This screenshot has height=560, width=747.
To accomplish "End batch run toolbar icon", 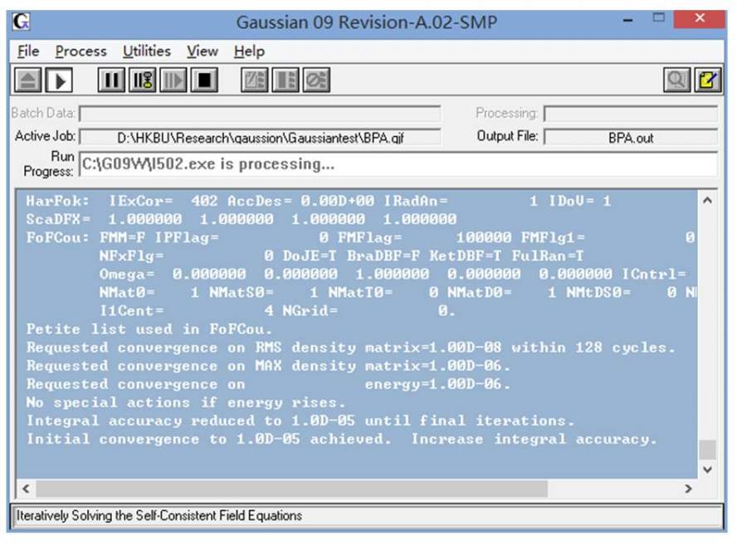I will 286,80.
